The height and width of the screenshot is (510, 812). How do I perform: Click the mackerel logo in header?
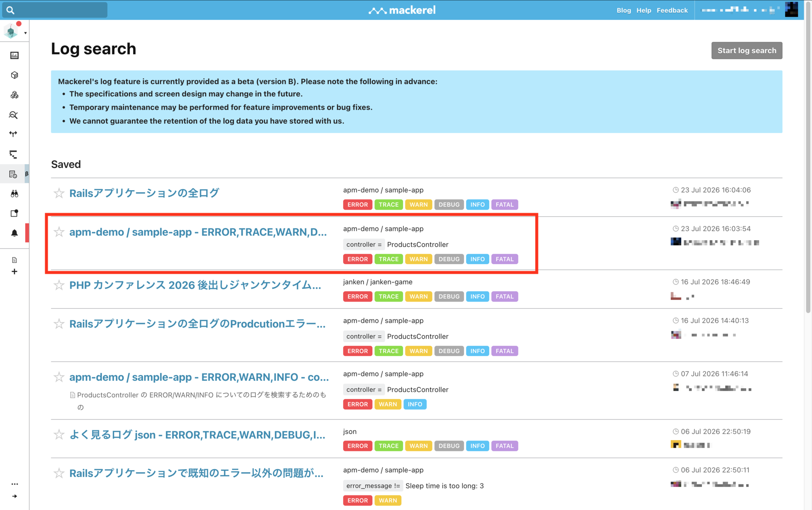coord(402,10)
